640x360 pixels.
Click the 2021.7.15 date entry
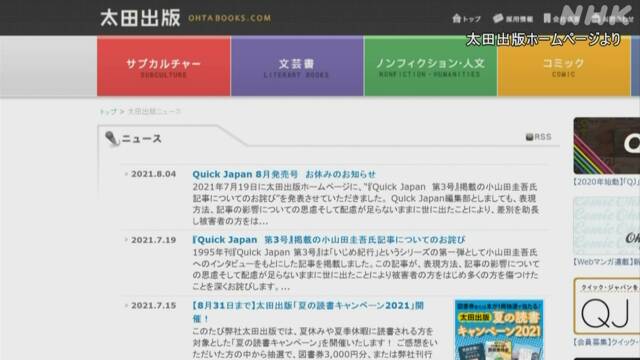tap(153, 306)
